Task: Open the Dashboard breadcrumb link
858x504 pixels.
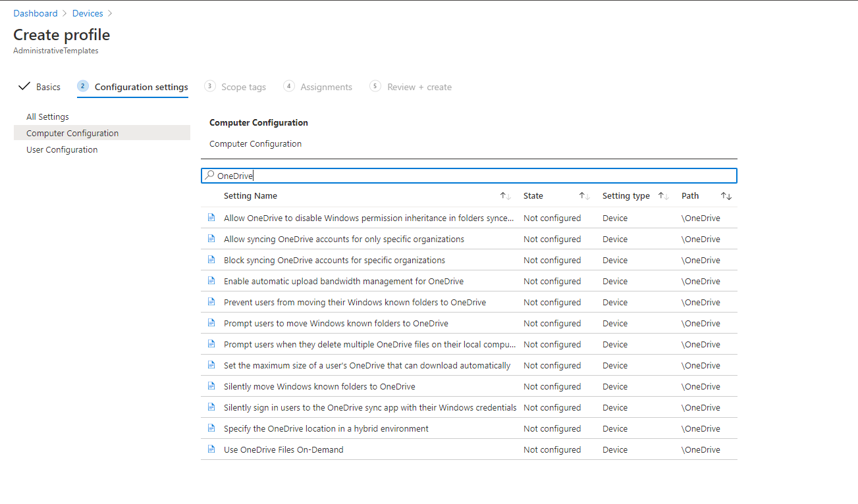Action: coord(36,13)
